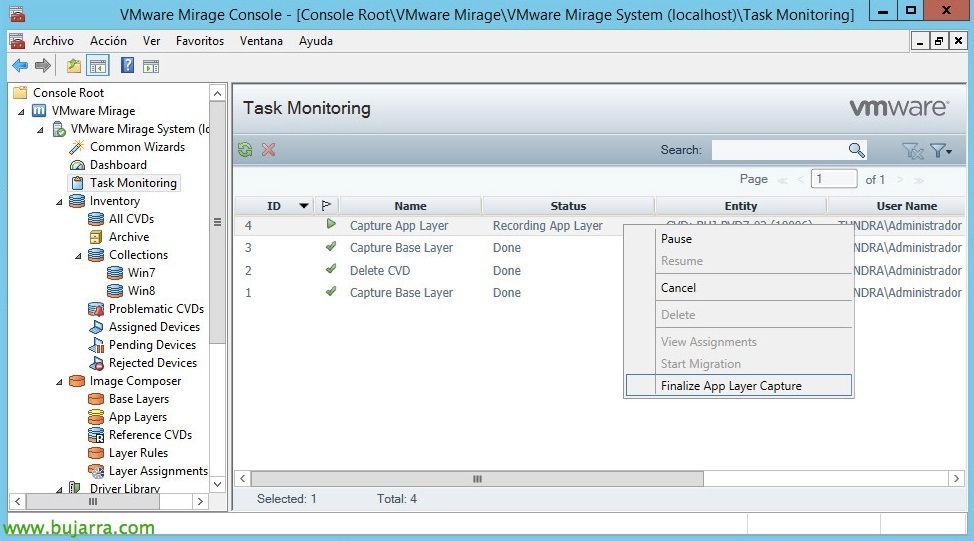Click the Dashboard gauge icon

click(x=77, y=165)
